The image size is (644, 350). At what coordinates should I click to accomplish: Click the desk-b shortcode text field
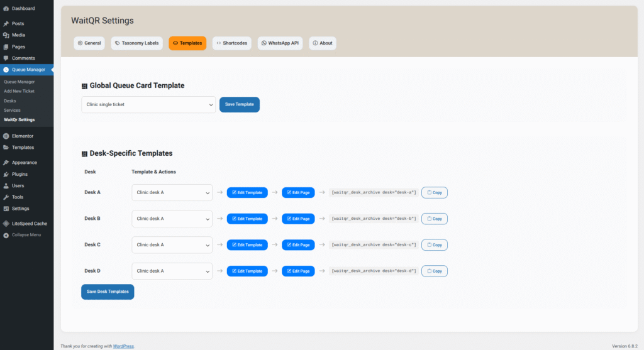374,219
